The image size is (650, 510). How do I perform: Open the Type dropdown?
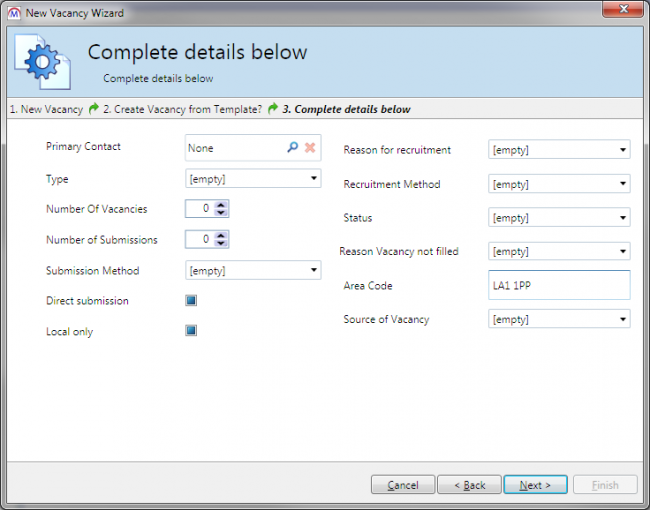point(313,179)
